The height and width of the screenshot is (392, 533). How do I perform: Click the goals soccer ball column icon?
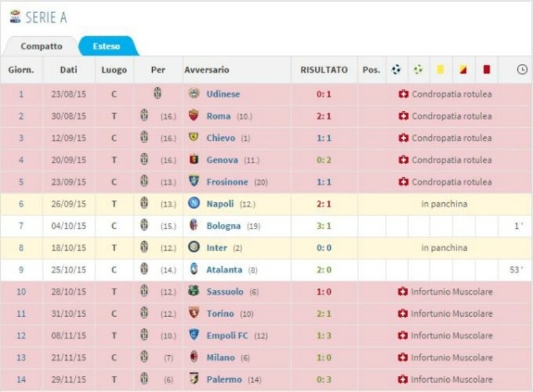point(396,70)
